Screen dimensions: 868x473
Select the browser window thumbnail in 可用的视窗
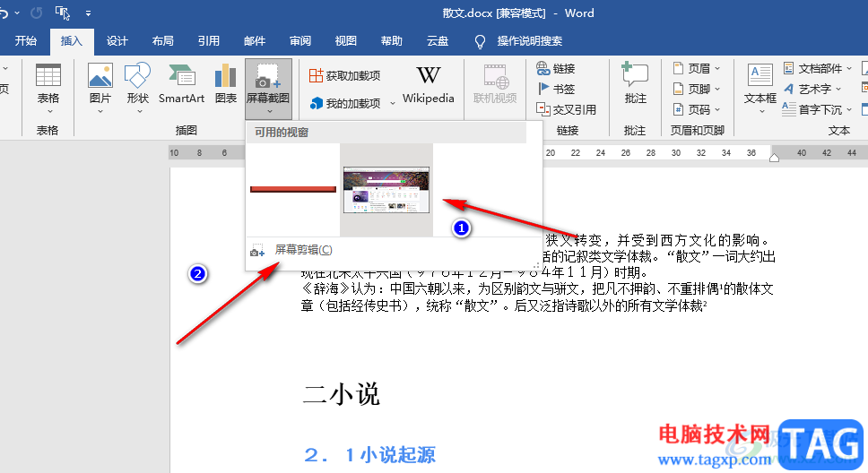point(386,190)
